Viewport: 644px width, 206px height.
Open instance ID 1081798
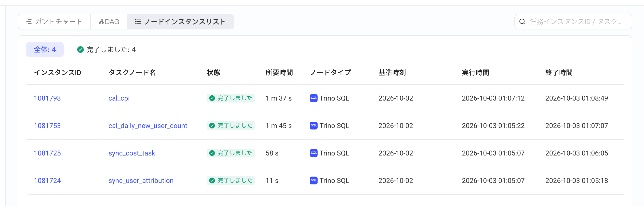pos(47,98)
